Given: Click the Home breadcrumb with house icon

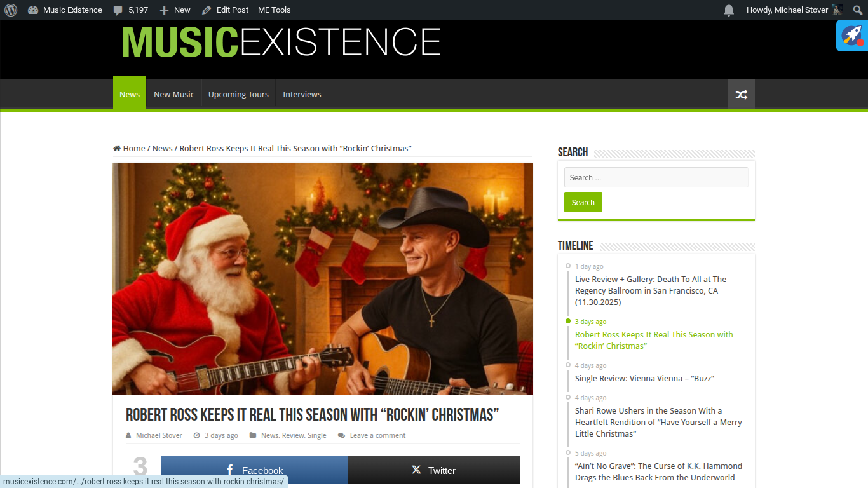Looking at the screenshot, I should pyautogui.click(x=129, y=148).
